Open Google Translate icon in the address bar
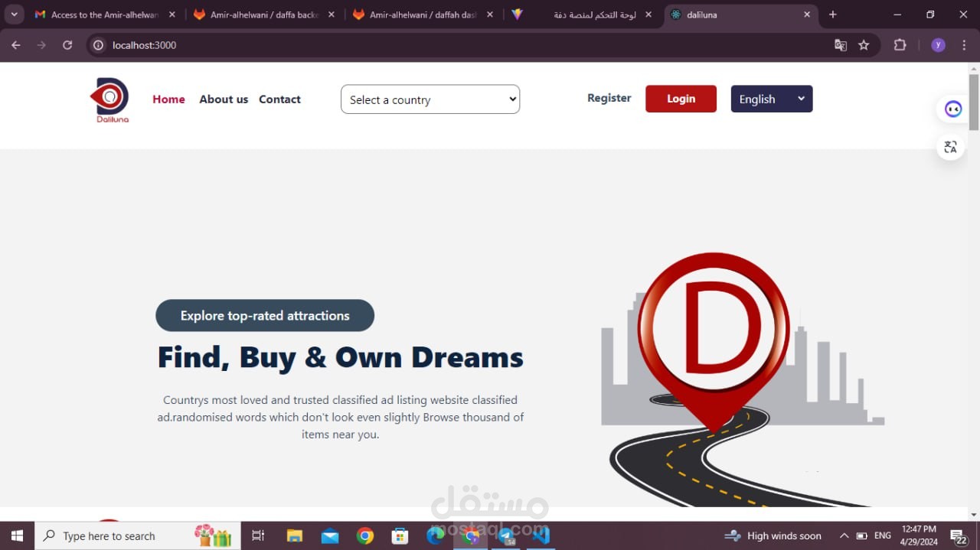980x550 pixels. click(x=841, y=45)
